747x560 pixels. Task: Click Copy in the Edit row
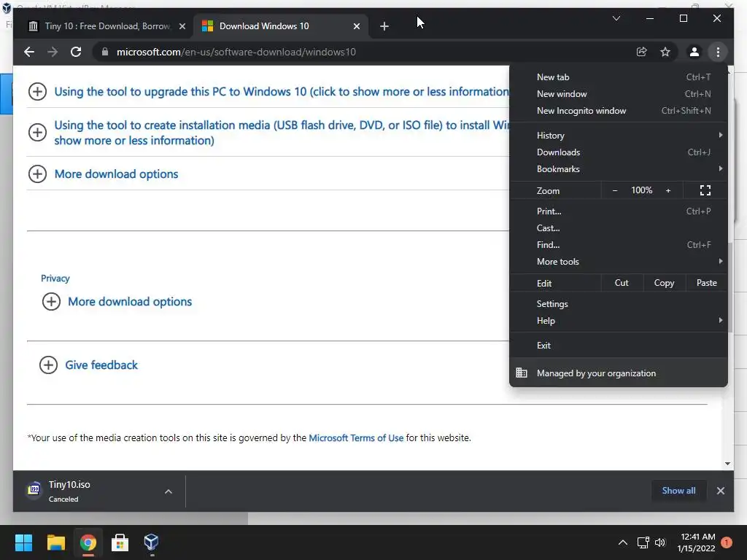664,283
